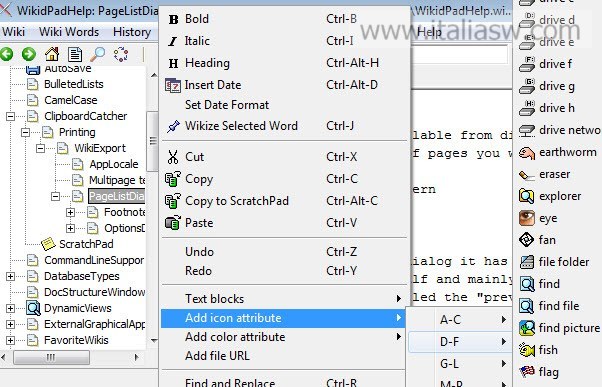Choose the drive f icon
602x387 pixels.
click(x=546, y=64)
